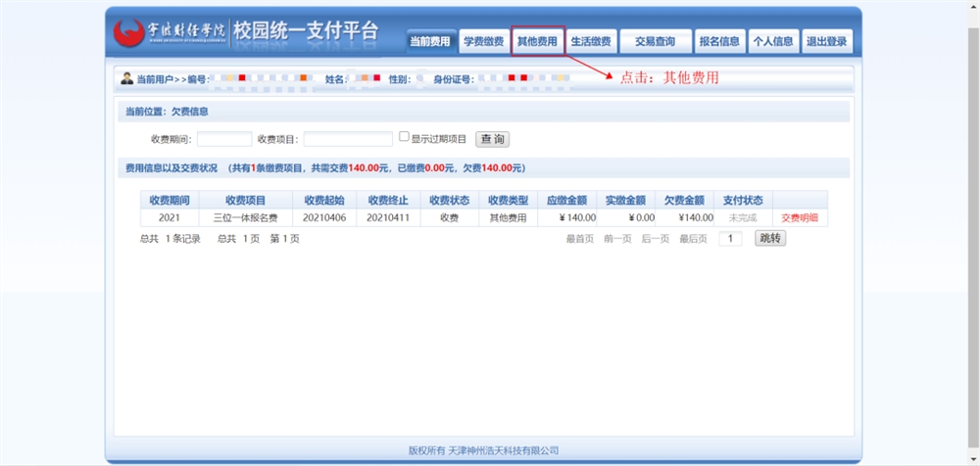Image resolution: width=980 pixels, height=466 pixels.
Task: Click the 后一页 pagination link
Action: click(x=656, y=239)
